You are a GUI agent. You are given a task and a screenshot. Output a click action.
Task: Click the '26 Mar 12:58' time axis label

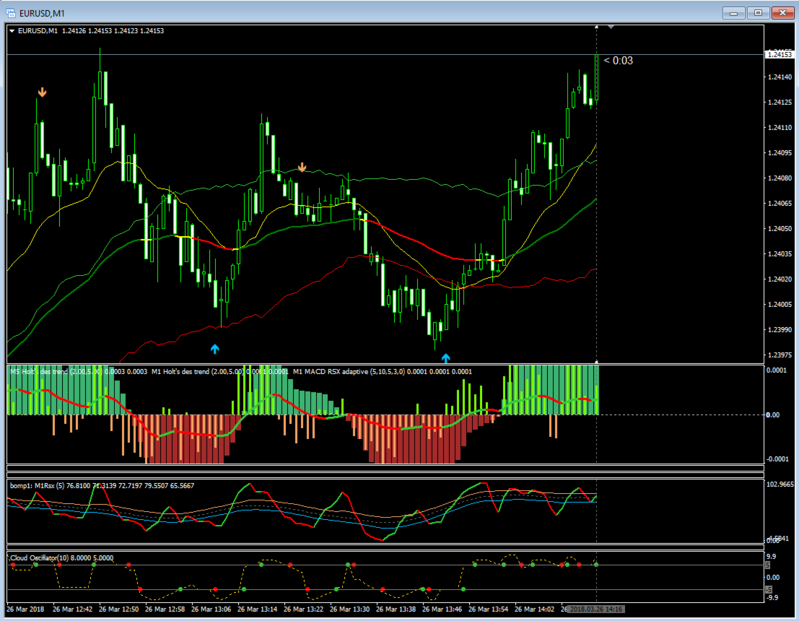pos(165,609)
